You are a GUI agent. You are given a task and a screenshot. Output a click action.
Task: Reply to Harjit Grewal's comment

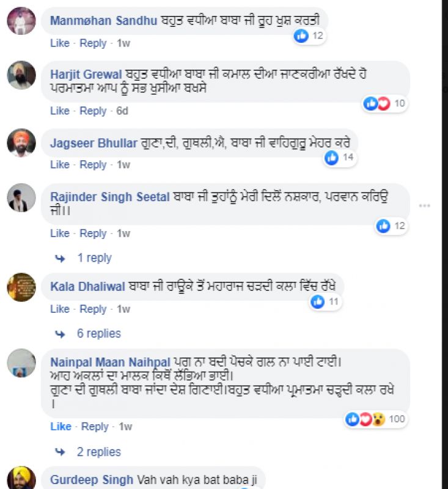pos(93,111)
